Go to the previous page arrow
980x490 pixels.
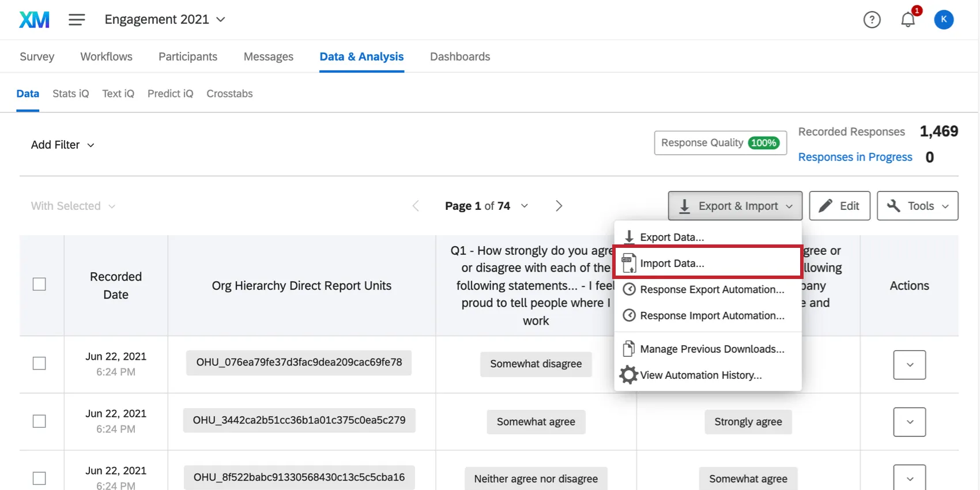pos(416,206)
